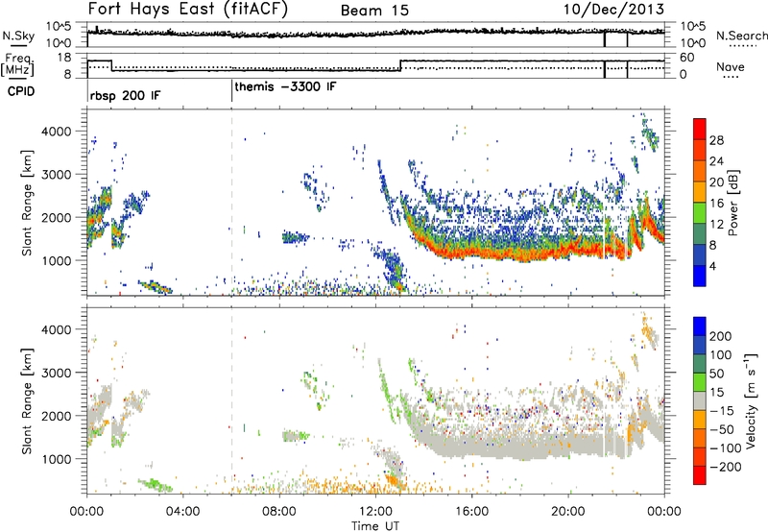Click the 'rbsp 200 IF' CPID text
Screen dimensions: 768x532
coord(125,95)
